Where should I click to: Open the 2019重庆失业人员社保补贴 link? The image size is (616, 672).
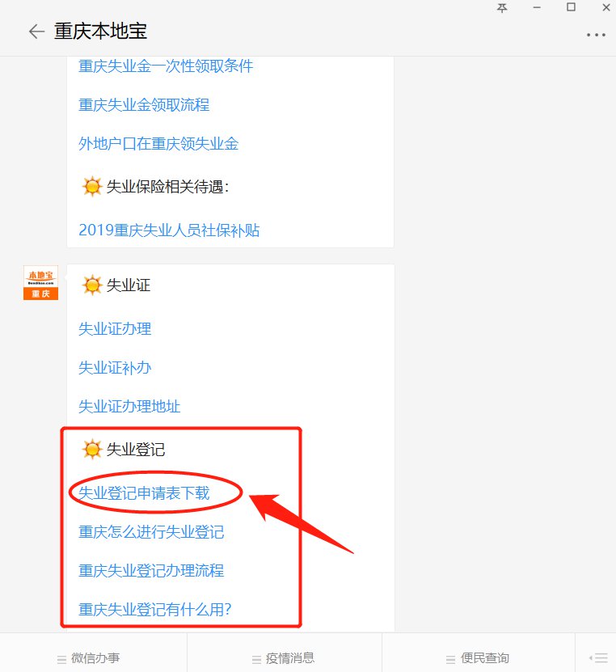(169, 230)
